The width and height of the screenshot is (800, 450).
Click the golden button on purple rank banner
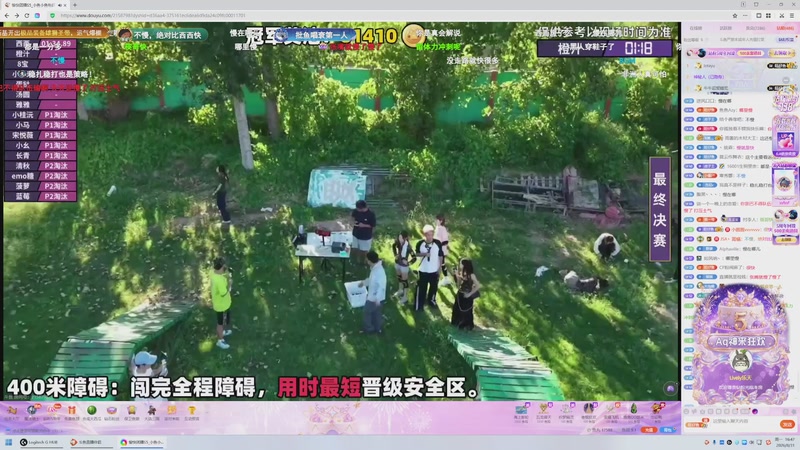[782, 53]
